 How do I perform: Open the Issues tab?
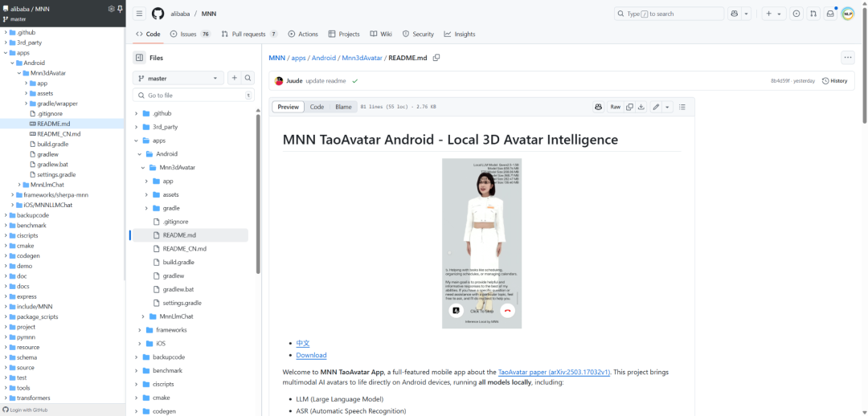190,34
